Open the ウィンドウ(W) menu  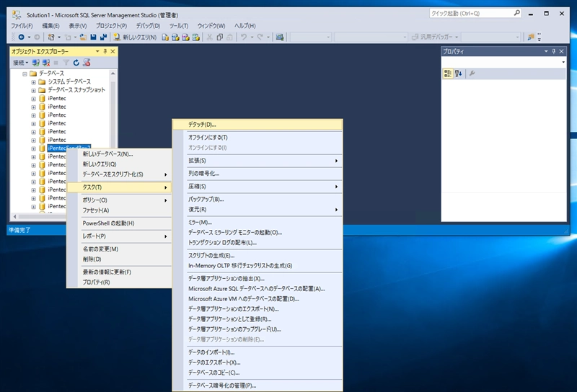click(211, 26)
